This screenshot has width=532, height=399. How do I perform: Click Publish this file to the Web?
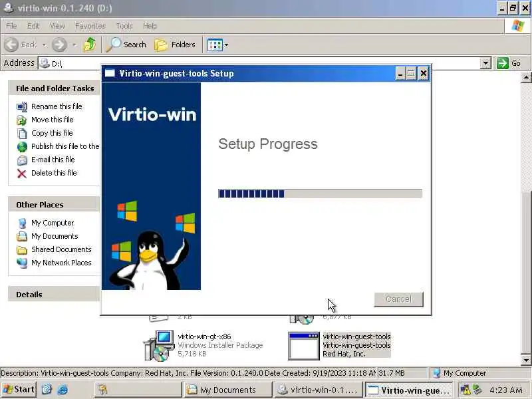pyautogui.click(x=65, y=146)
